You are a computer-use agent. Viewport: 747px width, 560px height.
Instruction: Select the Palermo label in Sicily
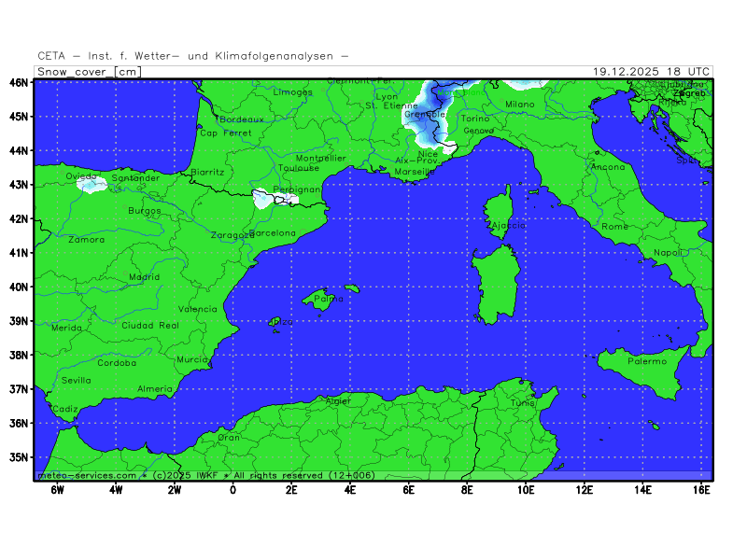pyautogui.click(x=647, y=360)
